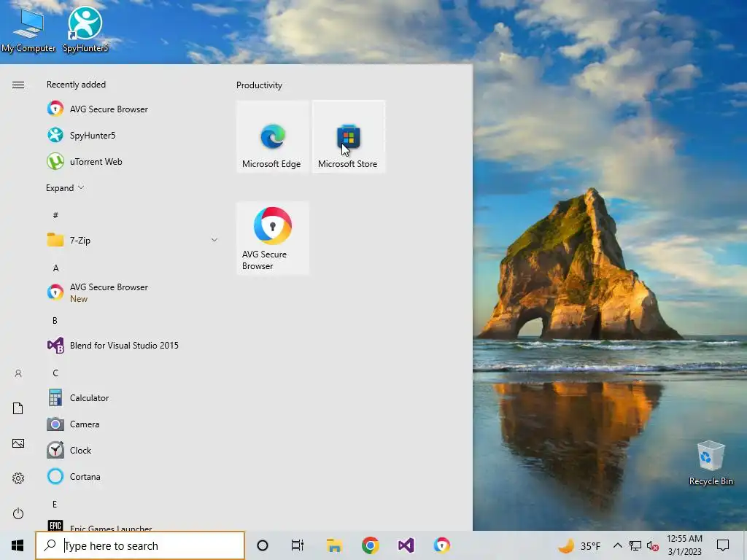Expand the 7-Zip folder chevron
Image resolution: width=747 pixels, height=560 pixels.
point(214,240)
